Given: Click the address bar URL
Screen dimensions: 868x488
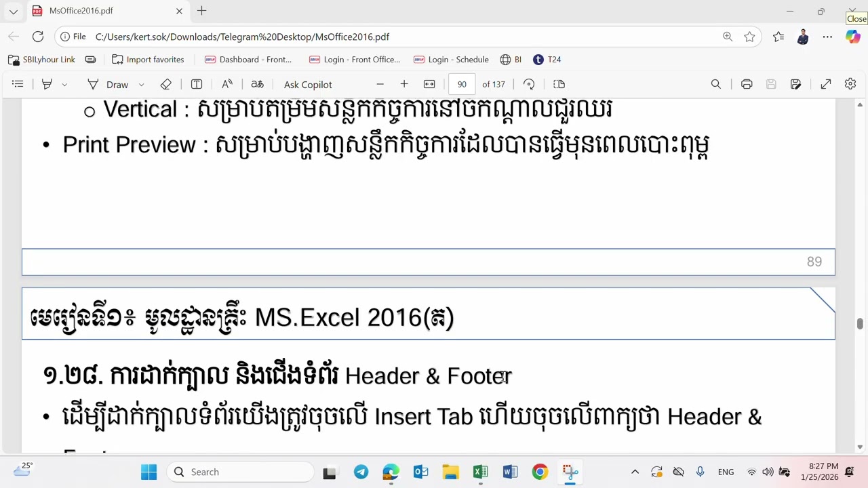Looking at the screenshot, I should [x=242, y=37].
